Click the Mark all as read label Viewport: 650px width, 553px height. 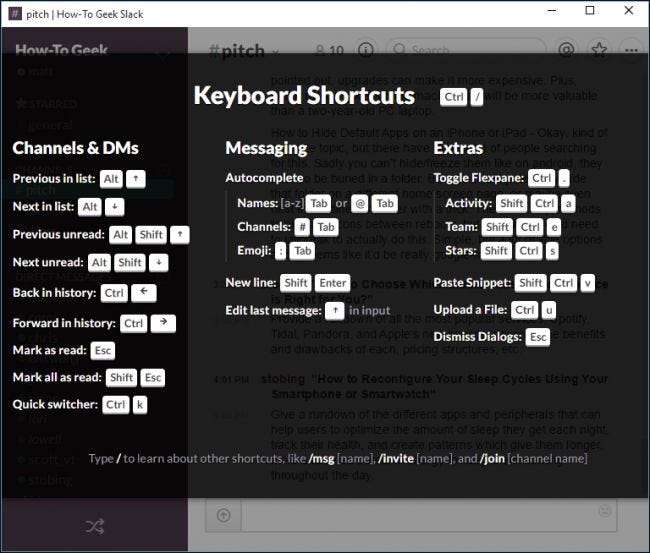click(57, 377)
